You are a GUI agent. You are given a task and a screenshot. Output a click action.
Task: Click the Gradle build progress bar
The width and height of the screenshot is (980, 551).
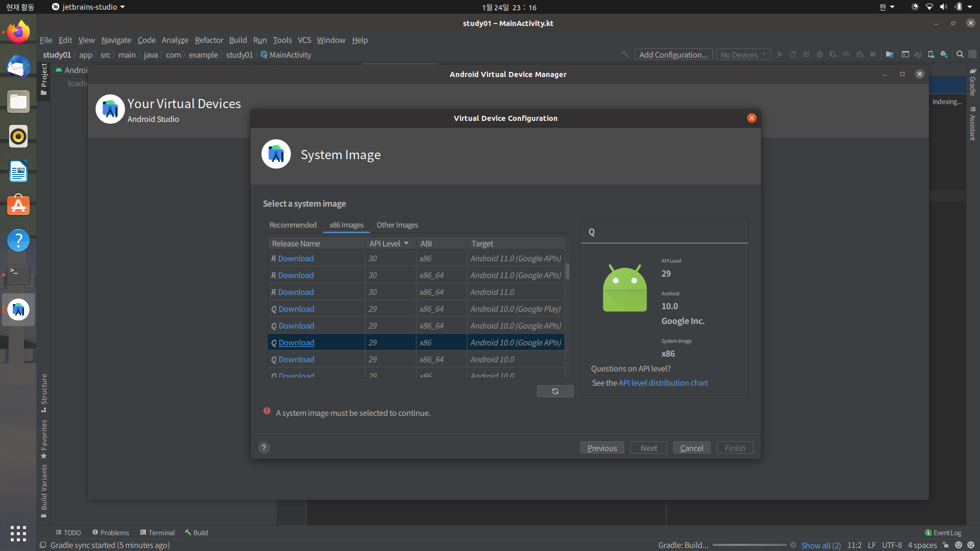click(749, 545)
